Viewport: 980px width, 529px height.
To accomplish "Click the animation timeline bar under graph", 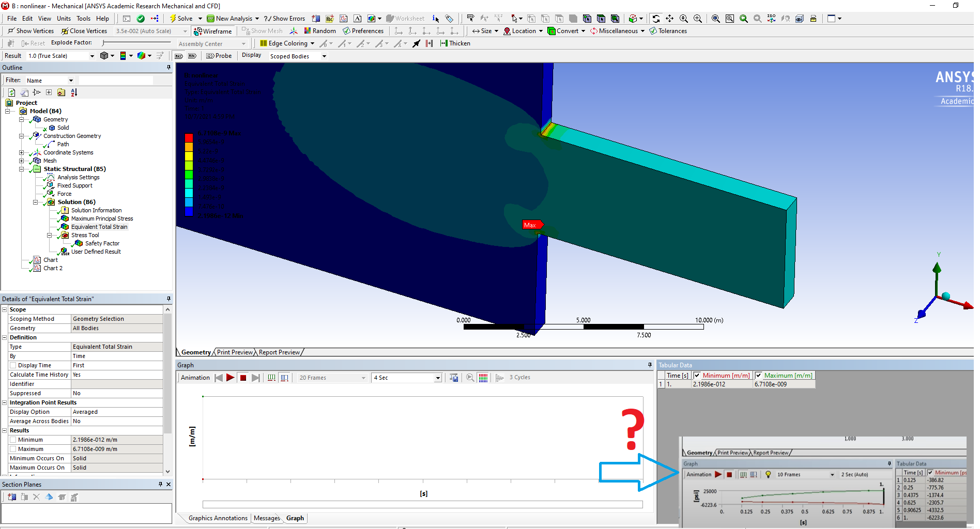I will coord(422,504).
